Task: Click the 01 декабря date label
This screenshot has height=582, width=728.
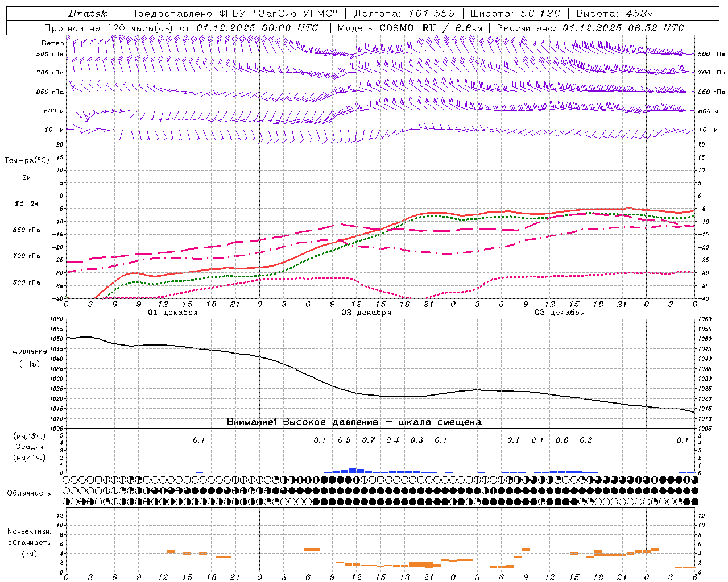Action: click(173, 313)
